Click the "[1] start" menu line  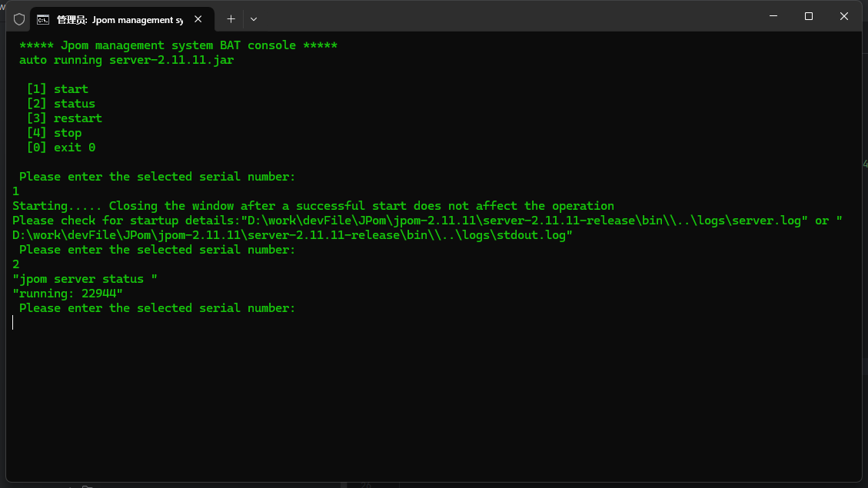point(58,89)
